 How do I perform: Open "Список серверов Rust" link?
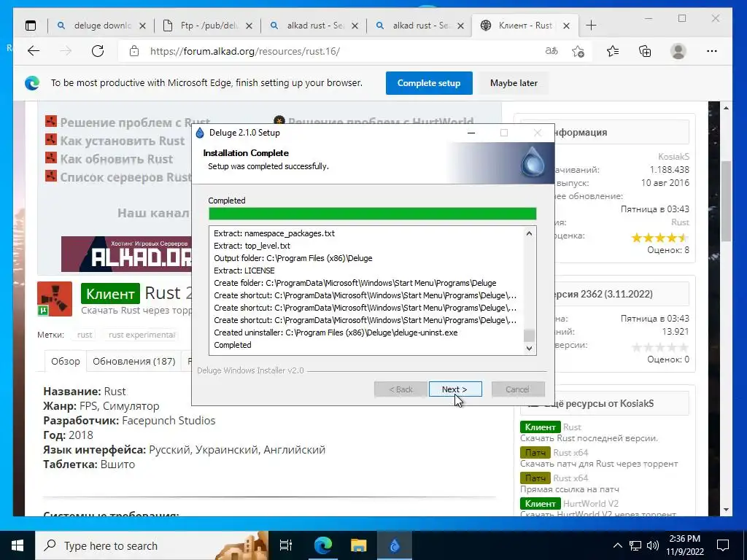[125, 177]
